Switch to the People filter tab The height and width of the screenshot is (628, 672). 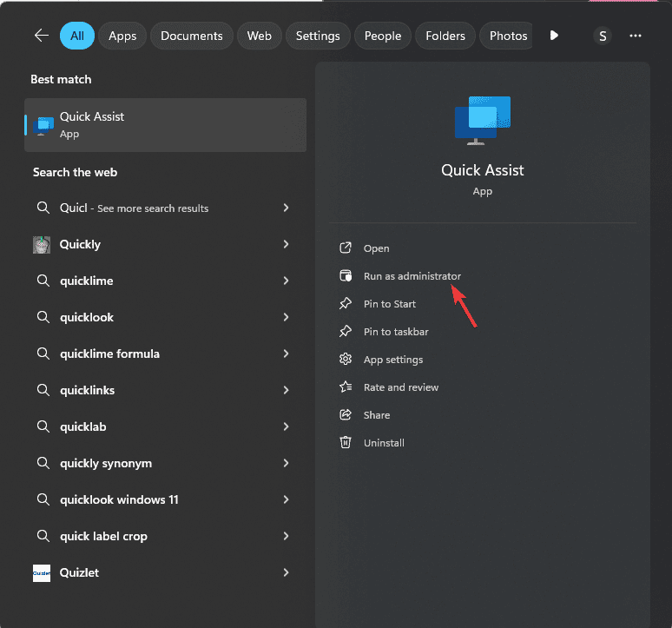tap(383, 36)
